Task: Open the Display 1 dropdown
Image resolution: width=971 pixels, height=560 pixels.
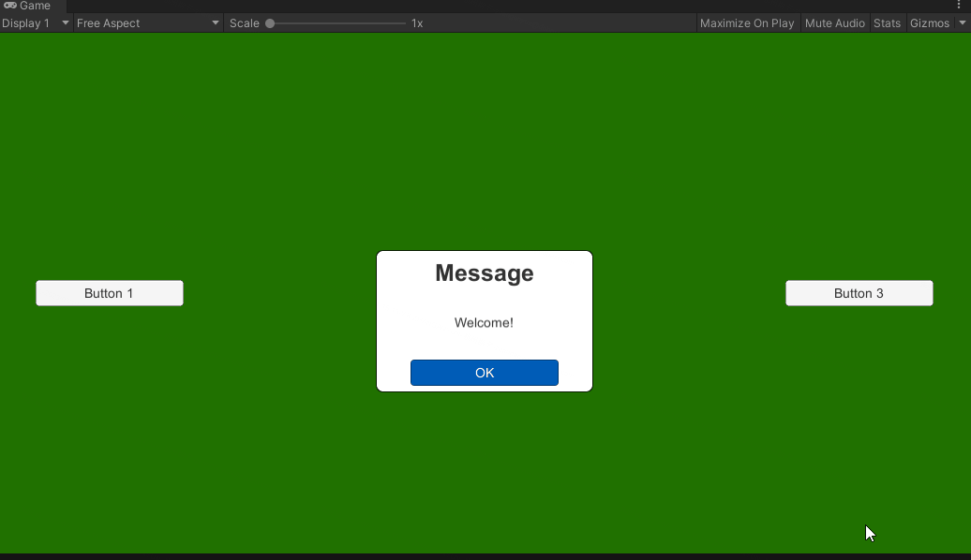Action: (x=36, y=22)
